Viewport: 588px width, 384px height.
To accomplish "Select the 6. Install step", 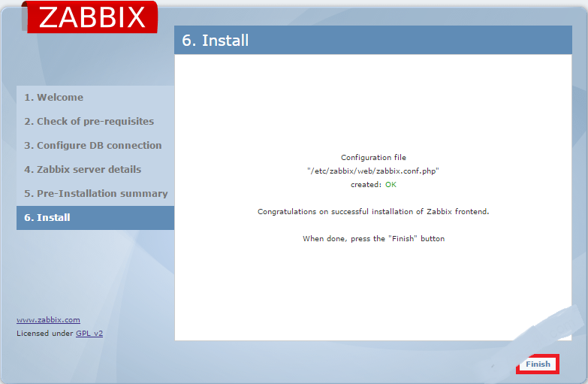I will pyautogui.click(x=95, y=218).
